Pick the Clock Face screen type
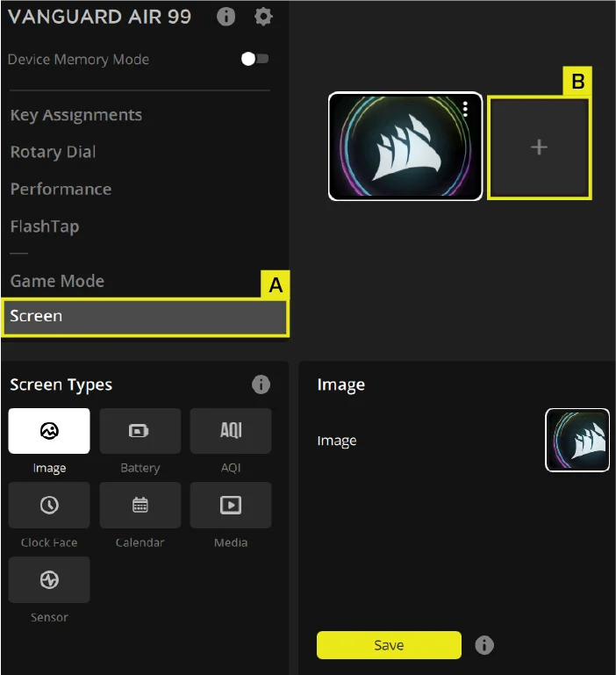Image resolution: width=616 pixels, height=675 pixels. click(49, 505)
